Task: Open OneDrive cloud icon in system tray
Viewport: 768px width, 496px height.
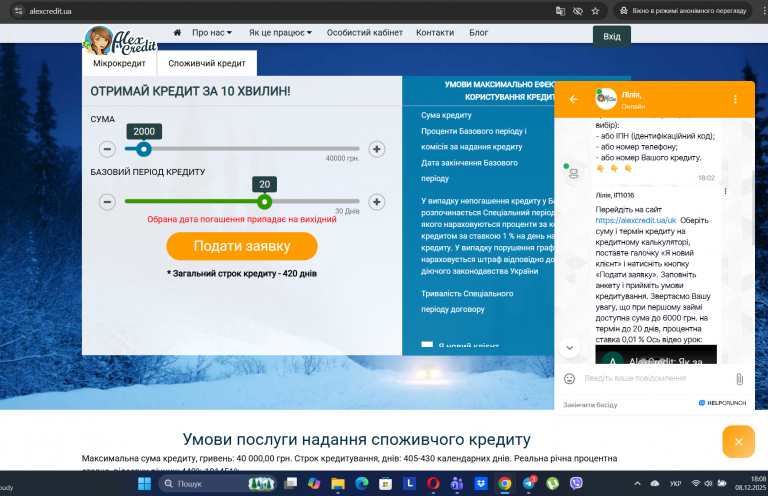Action: point(655,484)
